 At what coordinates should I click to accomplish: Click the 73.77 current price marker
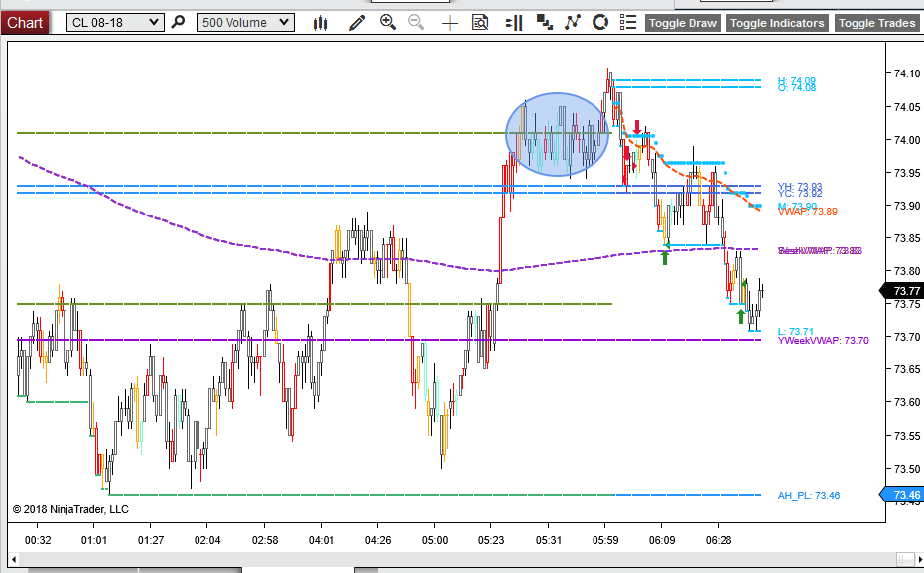pos(903,291)
